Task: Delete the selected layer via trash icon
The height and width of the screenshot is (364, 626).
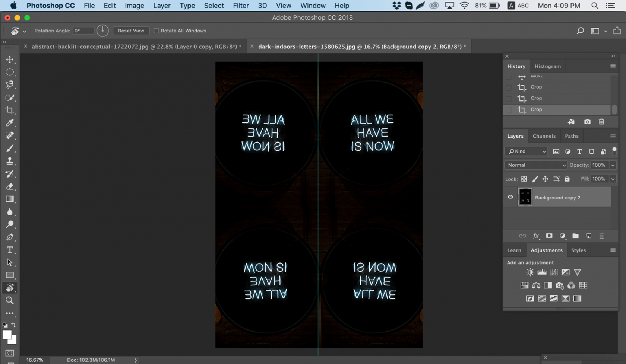Action: 602,236
